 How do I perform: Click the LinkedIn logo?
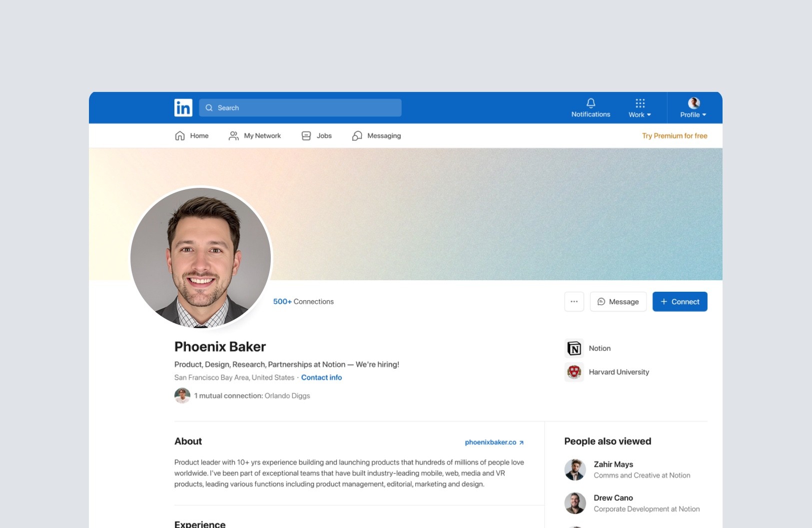click(183, 107)
